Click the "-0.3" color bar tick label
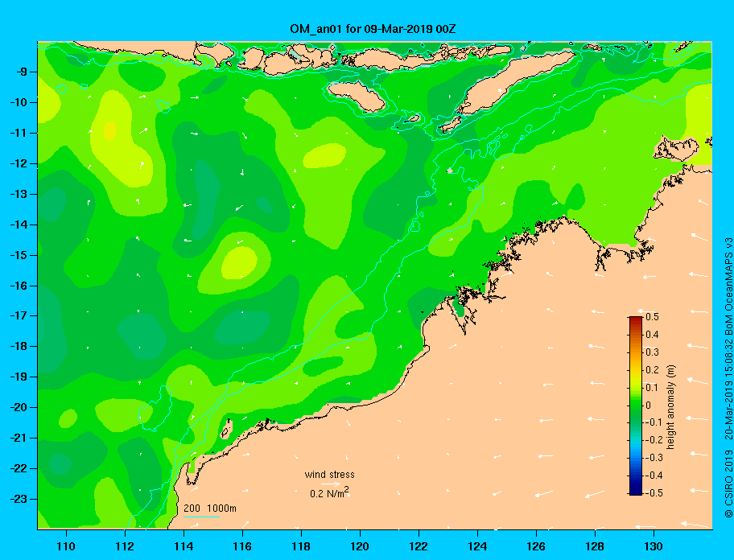734x560 pixels. click(654, 458)
